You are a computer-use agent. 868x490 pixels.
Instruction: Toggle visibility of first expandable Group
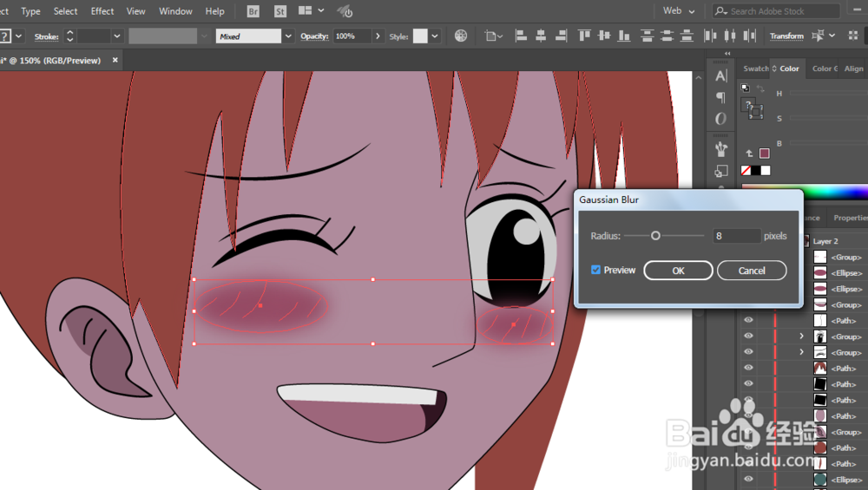(748, 336)
